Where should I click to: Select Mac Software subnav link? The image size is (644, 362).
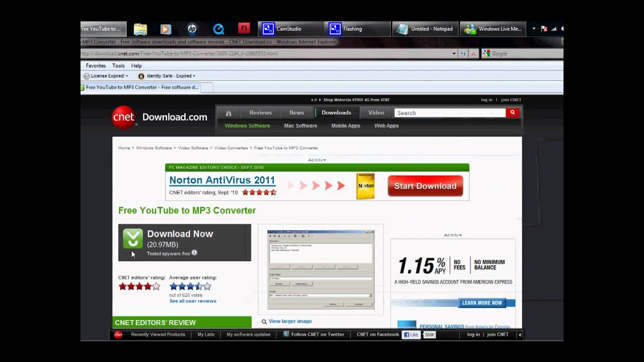(301, 126)
